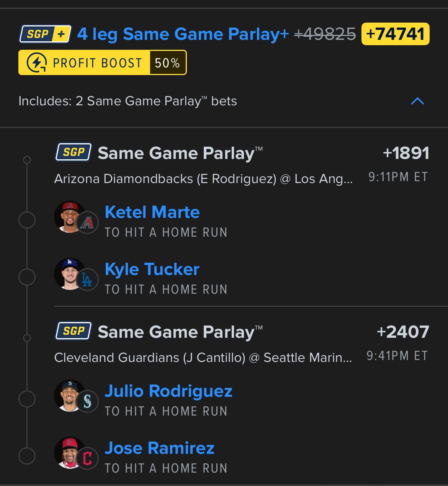Open the Ketel Marte player link

[x=152, y=212]
